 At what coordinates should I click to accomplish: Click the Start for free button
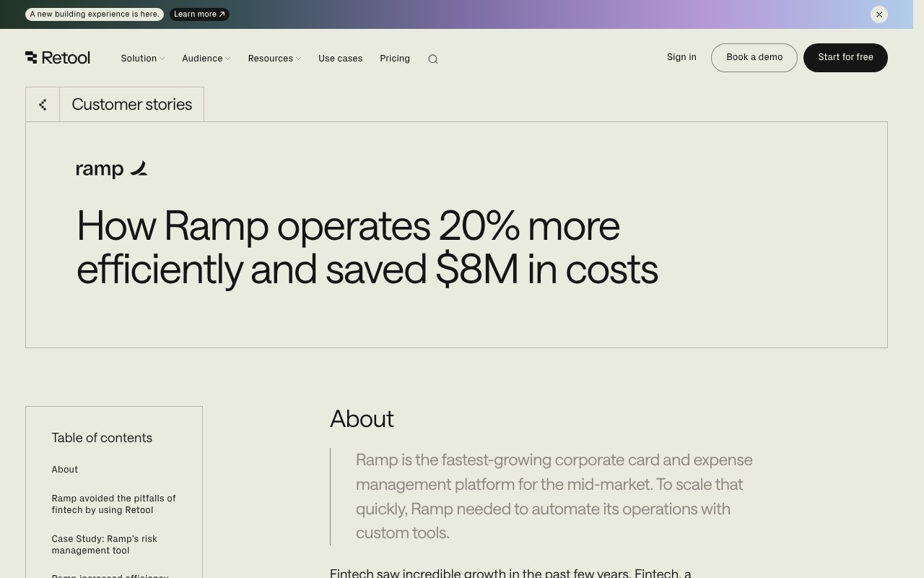click(845, 58)
